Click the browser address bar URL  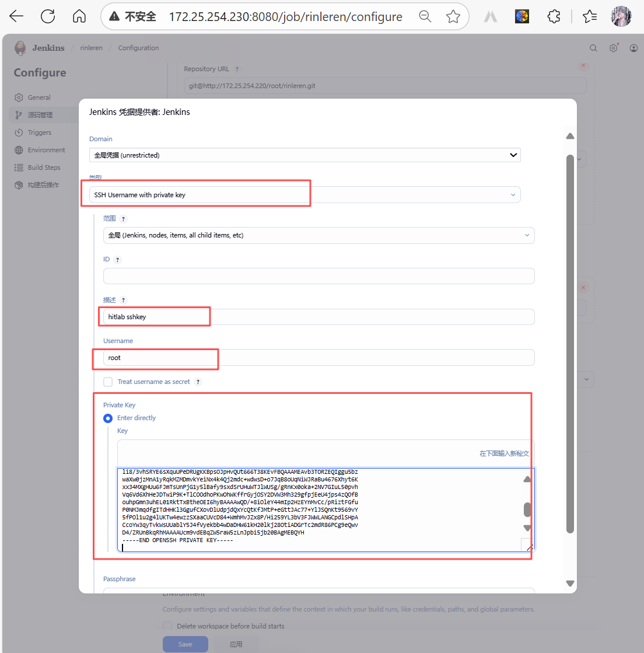pyautogui.click(x=286, y=17)
